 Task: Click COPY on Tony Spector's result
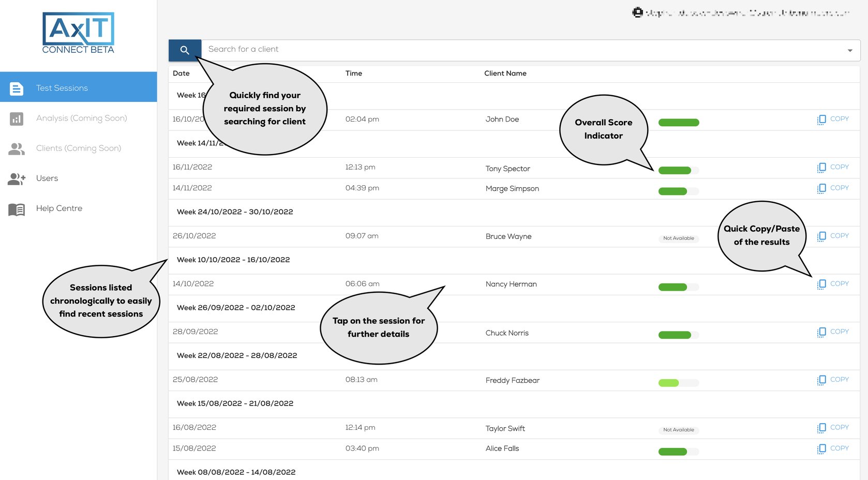[x=839, y=167]
